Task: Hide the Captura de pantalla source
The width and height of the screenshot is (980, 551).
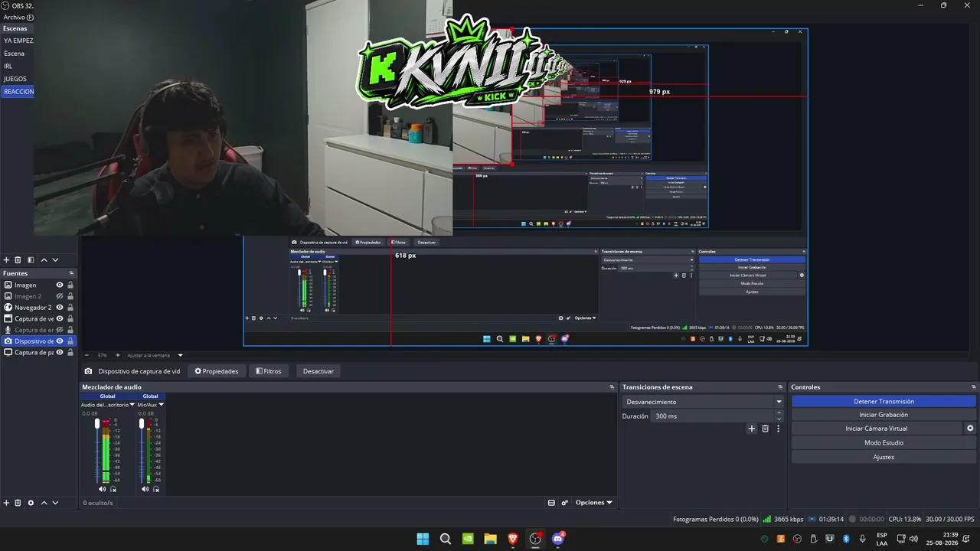Action: [60, 353]
